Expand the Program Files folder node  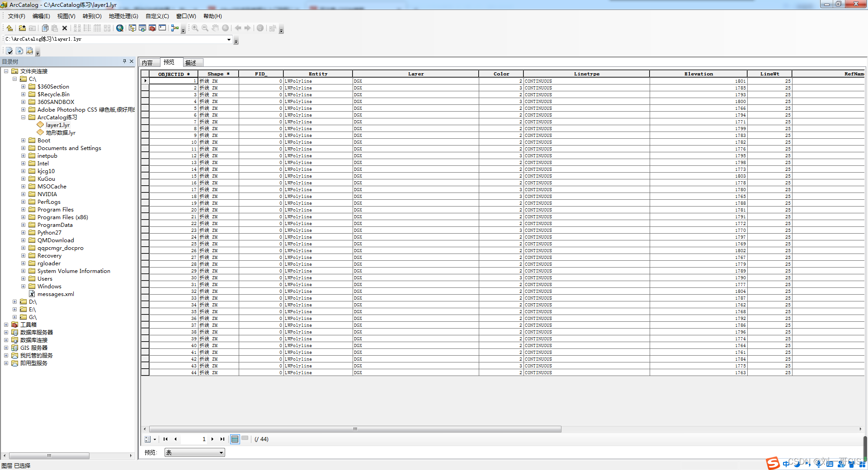23,210
